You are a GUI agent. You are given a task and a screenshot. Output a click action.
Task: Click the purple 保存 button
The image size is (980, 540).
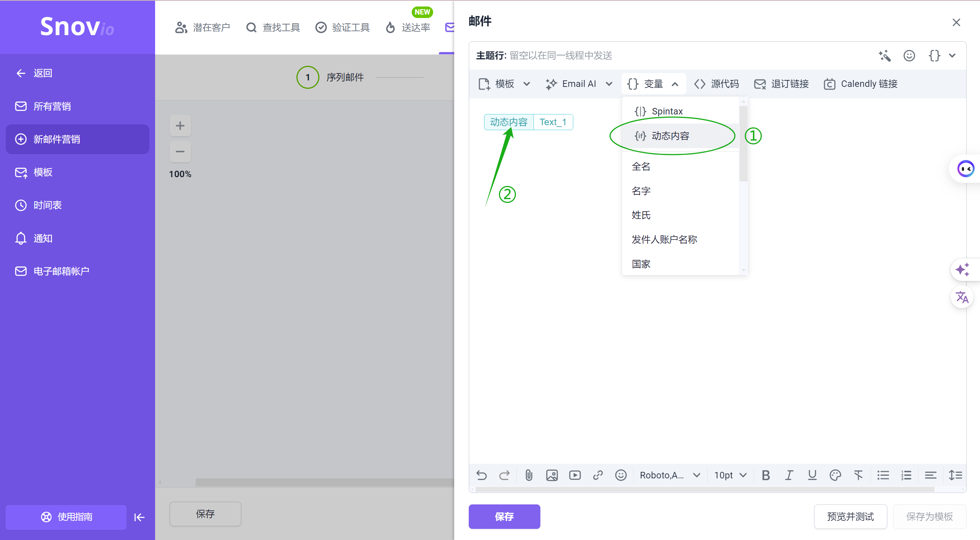504,517
